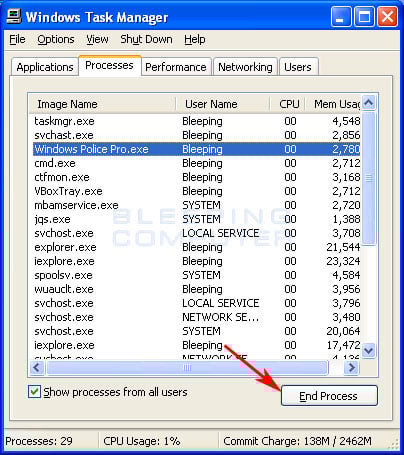Screen dimensions: 404x455
Task: Select the taskmgr.exe process
Action: 197,121
